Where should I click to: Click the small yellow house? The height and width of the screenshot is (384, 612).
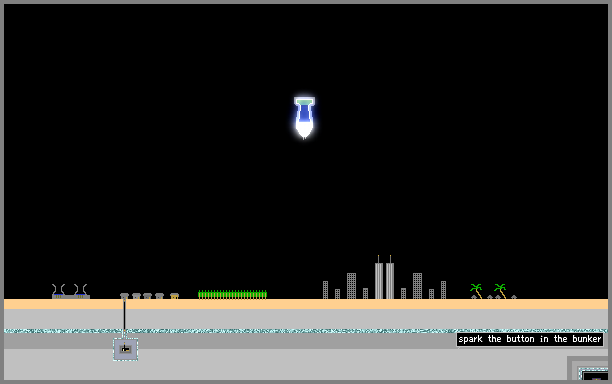click(x=174, y=296)
